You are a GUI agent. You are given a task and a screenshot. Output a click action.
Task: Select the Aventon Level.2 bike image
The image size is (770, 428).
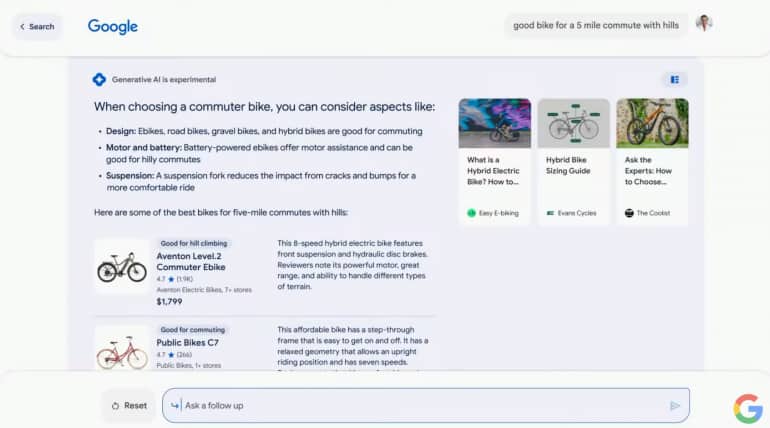[122, 267]
